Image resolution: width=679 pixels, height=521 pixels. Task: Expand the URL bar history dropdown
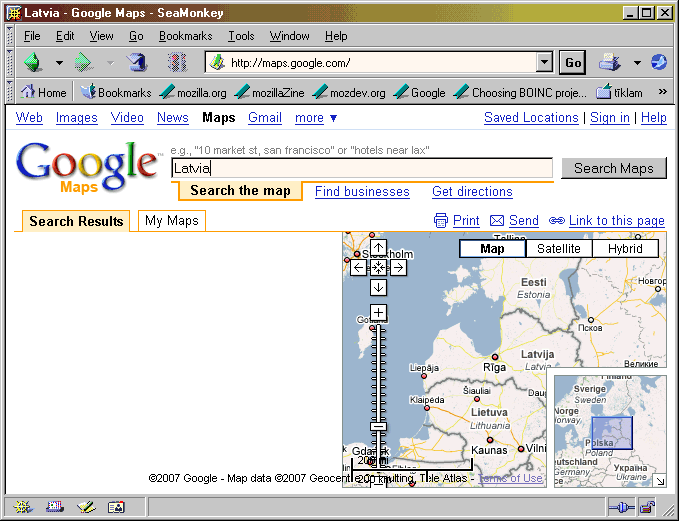click(x=544, y=63)
